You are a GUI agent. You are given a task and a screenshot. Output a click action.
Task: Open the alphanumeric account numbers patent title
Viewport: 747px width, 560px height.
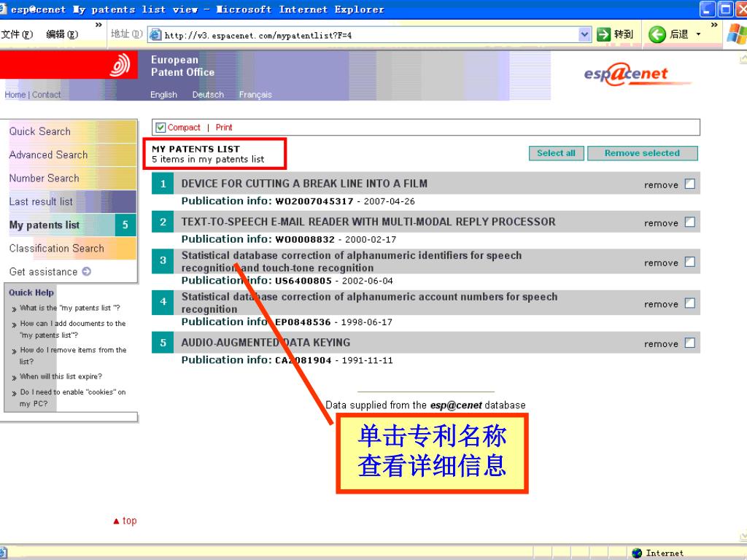pyautogui.click(x=369, y=303)
